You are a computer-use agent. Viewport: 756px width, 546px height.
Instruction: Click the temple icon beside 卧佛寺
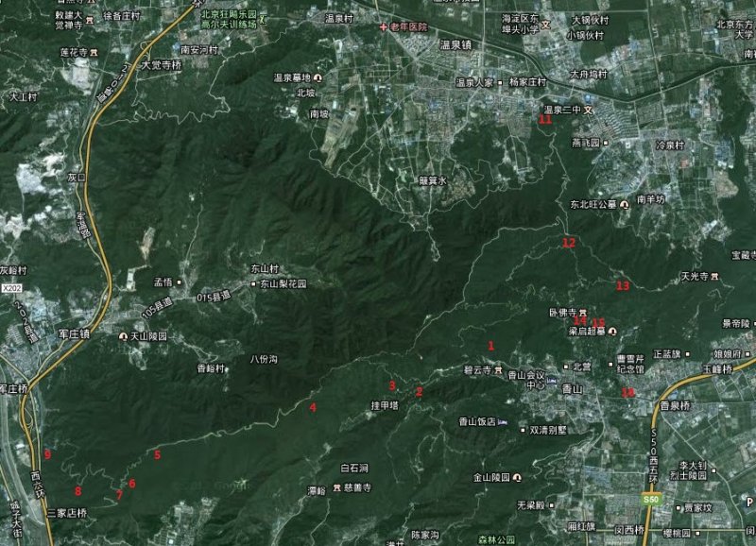click(583, 312)
